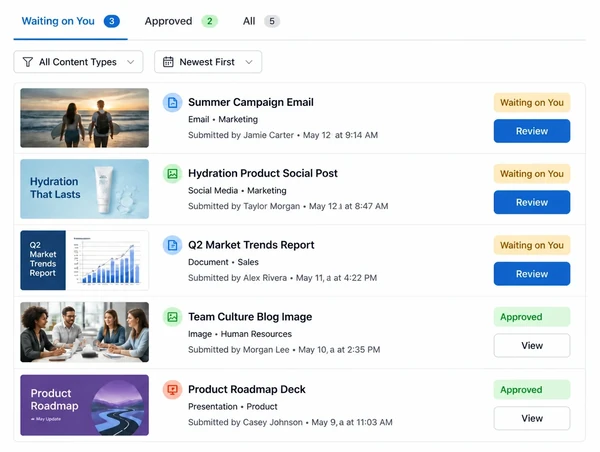Review the Q2 Market Trends Report

[532, 274]
